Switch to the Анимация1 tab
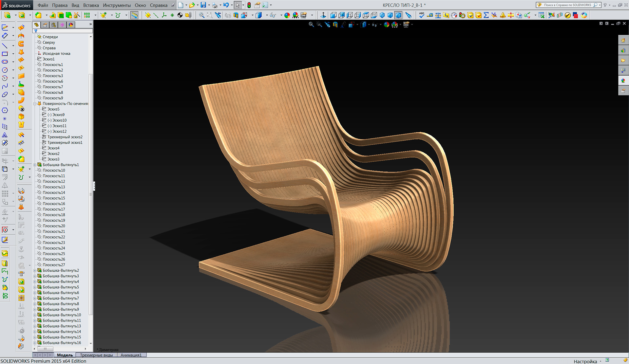 [131, 355]
